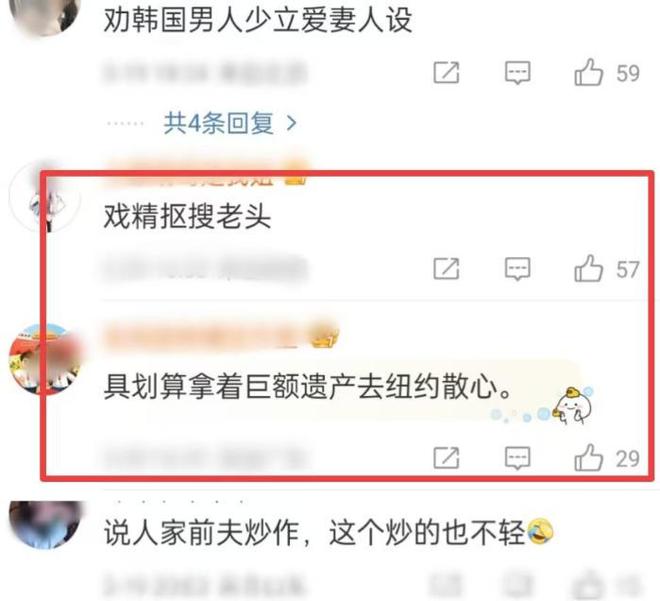Tap the 57 like count

(628, 269)
